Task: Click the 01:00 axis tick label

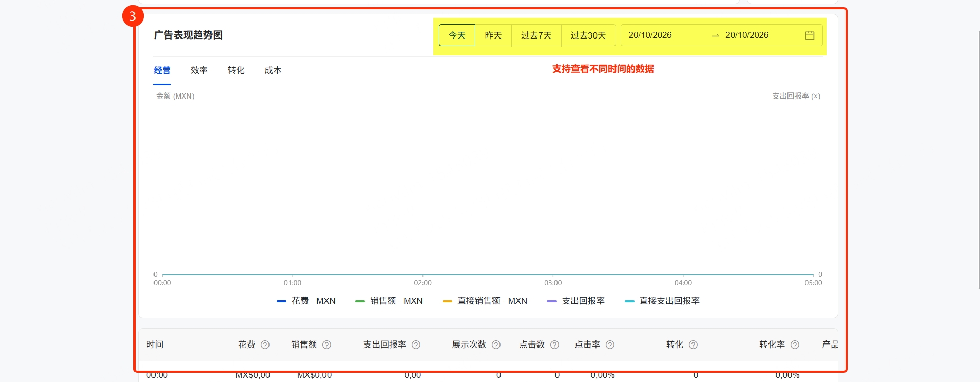Action: pos(293,283)
